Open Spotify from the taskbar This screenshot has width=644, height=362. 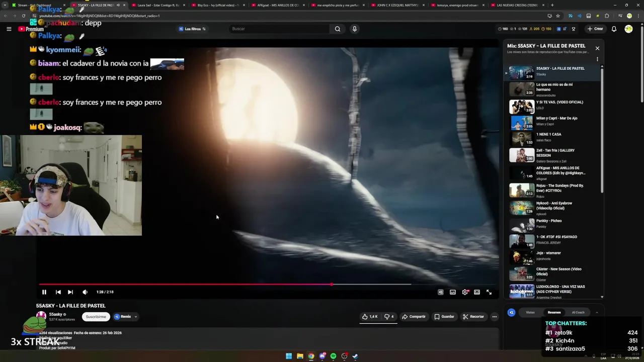click(333, 356)
